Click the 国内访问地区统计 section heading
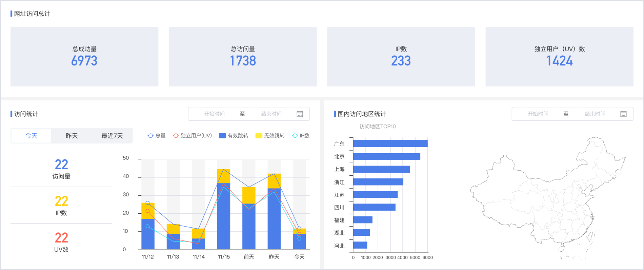The width and height of the screenshot is (644, 270). tap(362, 114)
